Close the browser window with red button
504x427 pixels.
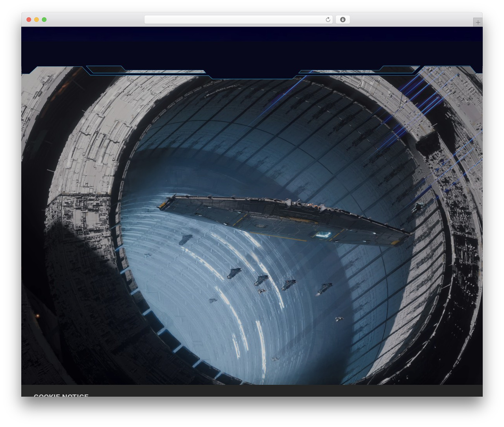[29, 20]
